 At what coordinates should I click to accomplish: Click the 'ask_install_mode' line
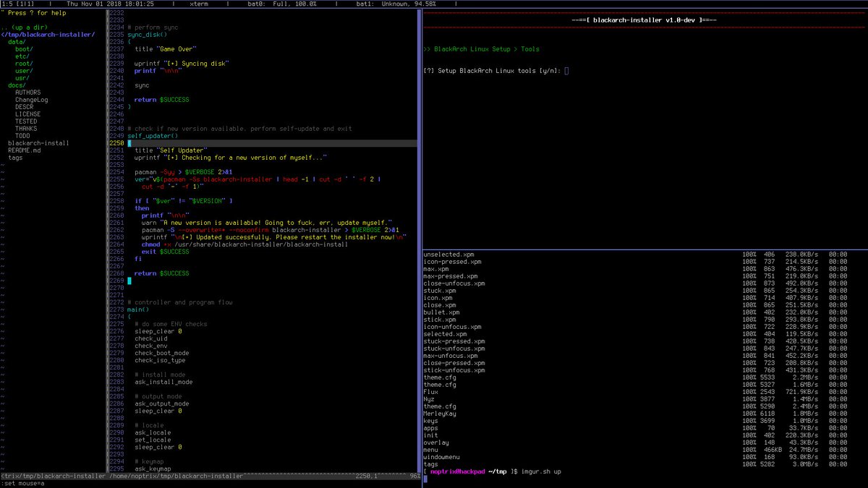pos(163,382)
